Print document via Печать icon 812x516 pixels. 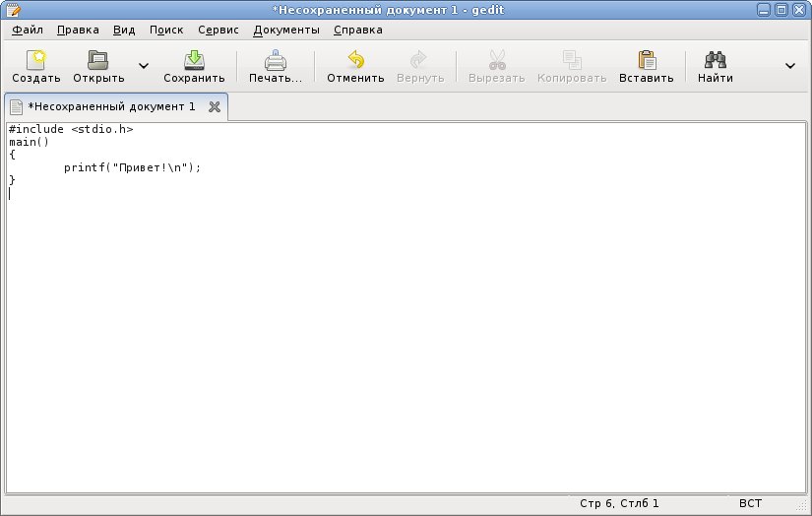[275, 60]
